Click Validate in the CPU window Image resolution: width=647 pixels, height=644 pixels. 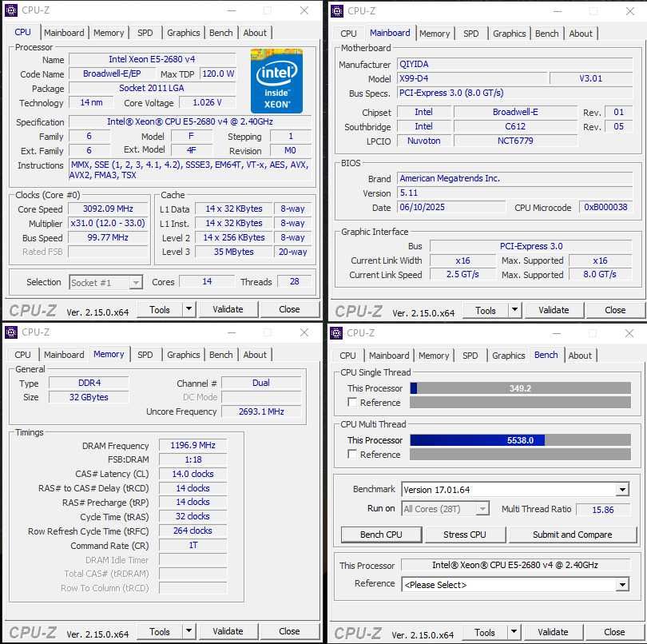point(228,309)
